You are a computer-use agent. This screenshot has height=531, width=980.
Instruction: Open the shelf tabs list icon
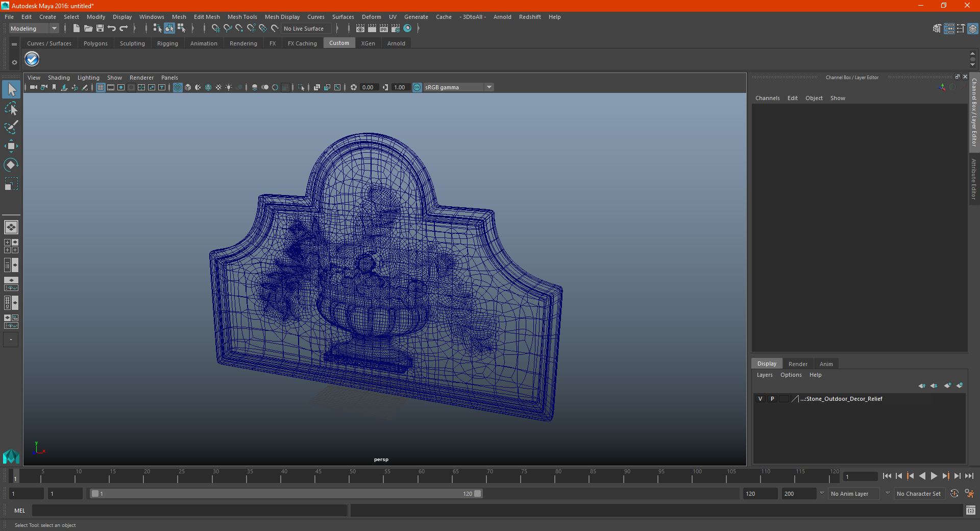click(x=14, y=44)
